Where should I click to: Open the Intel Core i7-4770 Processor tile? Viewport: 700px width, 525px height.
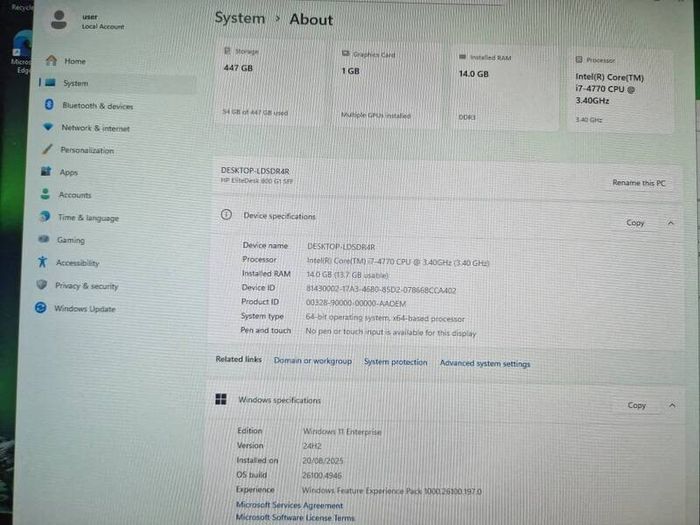[x=620, y=90]
